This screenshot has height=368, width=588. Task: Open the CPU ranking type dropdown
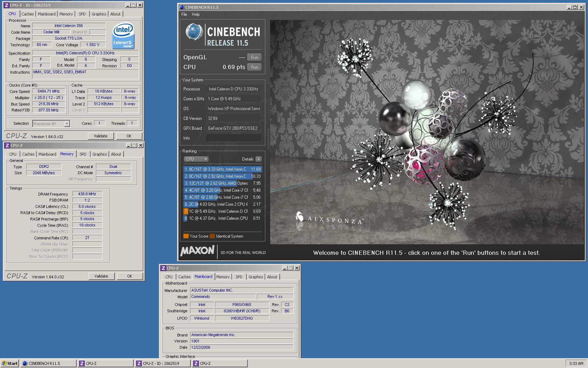[x=196, y=159]
